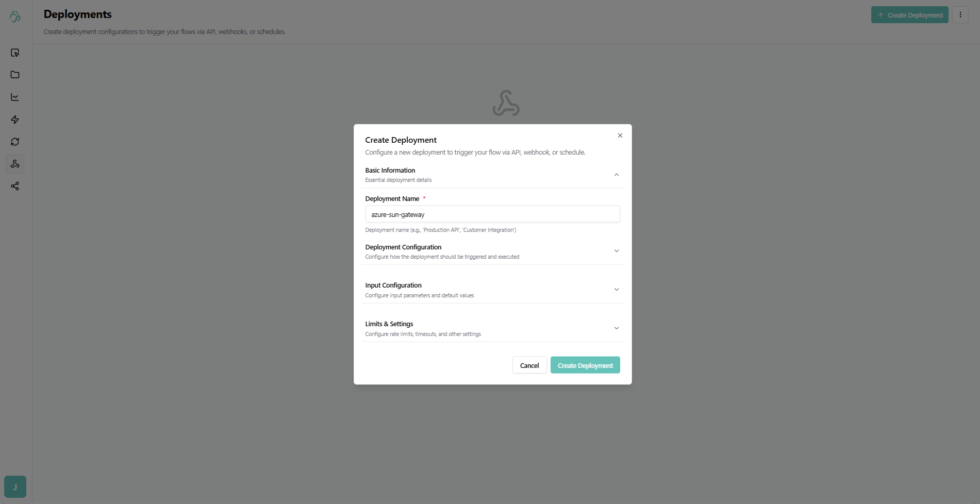
Task: Close the Create Deployment dialog
Action: [620, 136]
